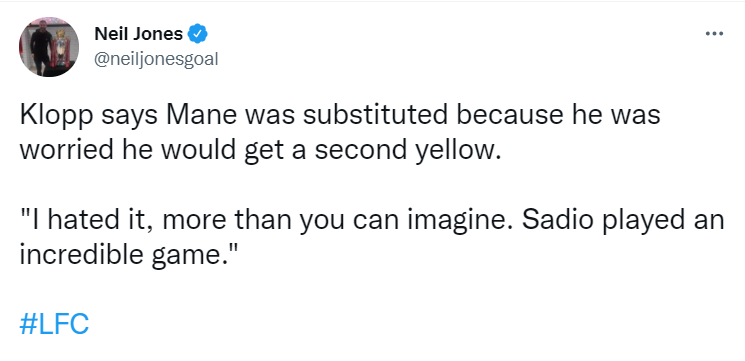Image resolution: width=745 pixels, height=361 pixels.
Task: Click the quote beginning I hated it
Action: pos(372,238)
